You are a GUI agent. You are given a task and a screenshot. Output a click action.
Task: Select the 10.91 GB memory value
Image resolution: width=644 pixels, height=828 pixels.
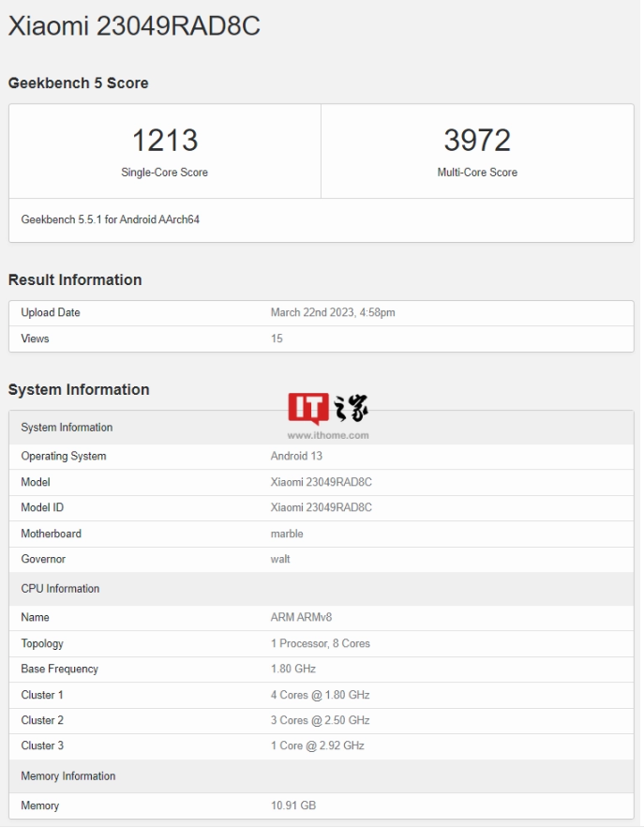(x=293, y=805)
